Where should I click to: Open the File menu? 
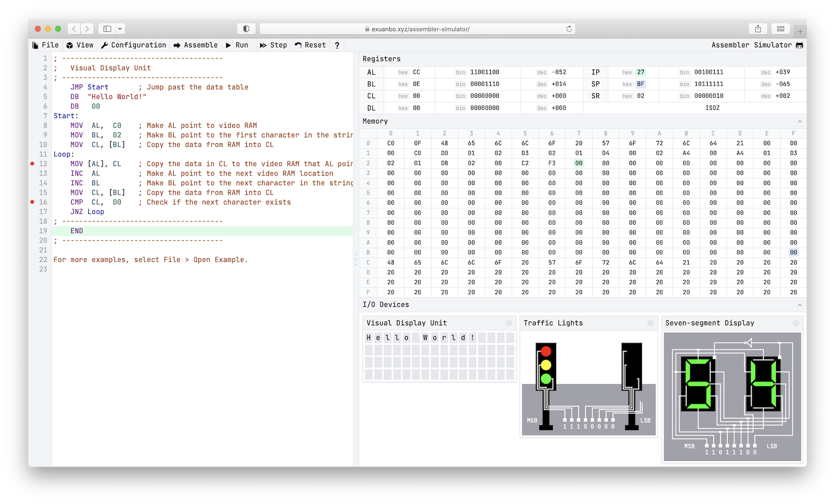tap(45, 45)
